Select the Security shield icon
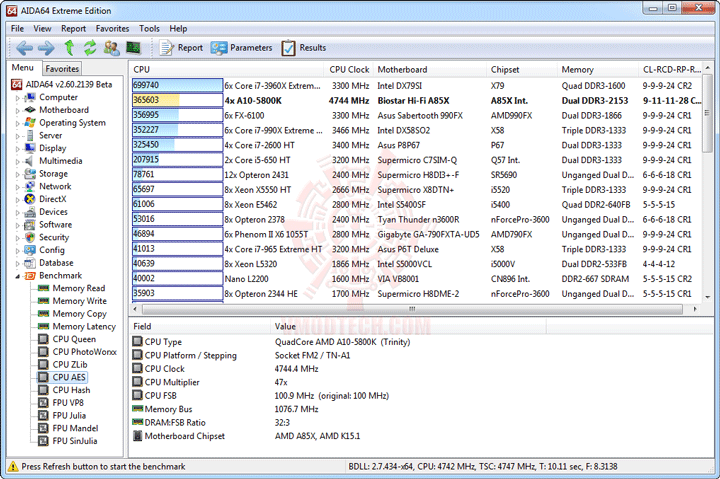Viewport: 720px width, 479px height. coord(30,237)
